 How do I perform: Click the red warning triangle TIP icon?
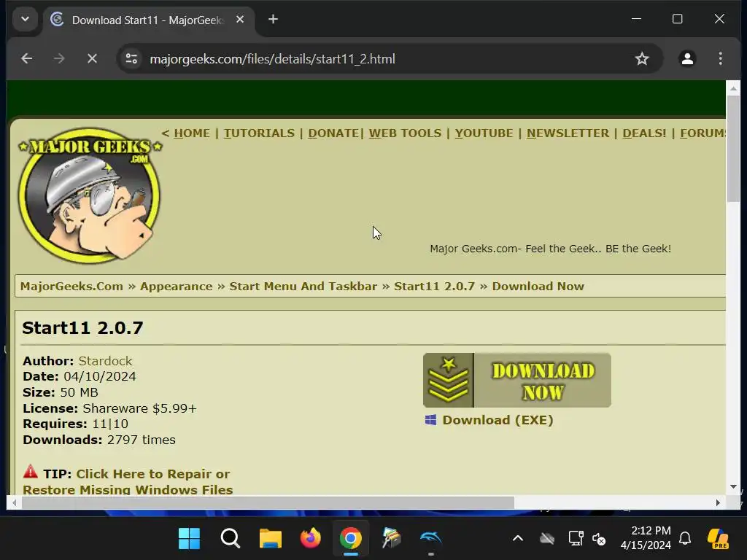click(x=30, y=472)
